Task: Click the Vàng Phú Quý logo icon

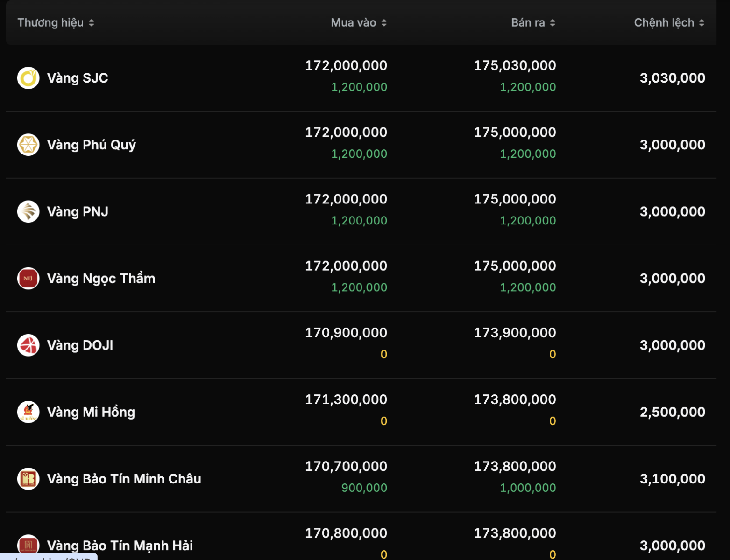Action: (x=28, y=145)
